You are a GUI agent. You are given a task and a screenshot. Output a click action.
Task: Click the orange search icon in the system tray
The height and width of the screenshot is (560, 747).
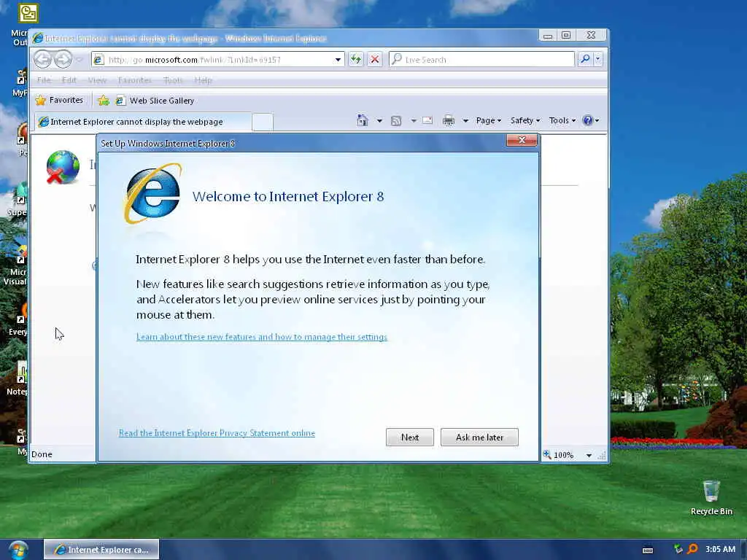(x=693, y=549)
